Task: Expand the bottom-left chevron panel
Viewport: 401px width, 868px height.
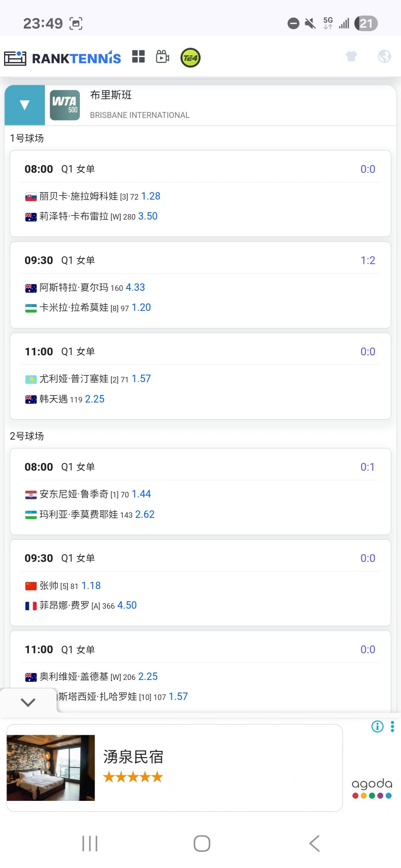Action: point(28,702)
